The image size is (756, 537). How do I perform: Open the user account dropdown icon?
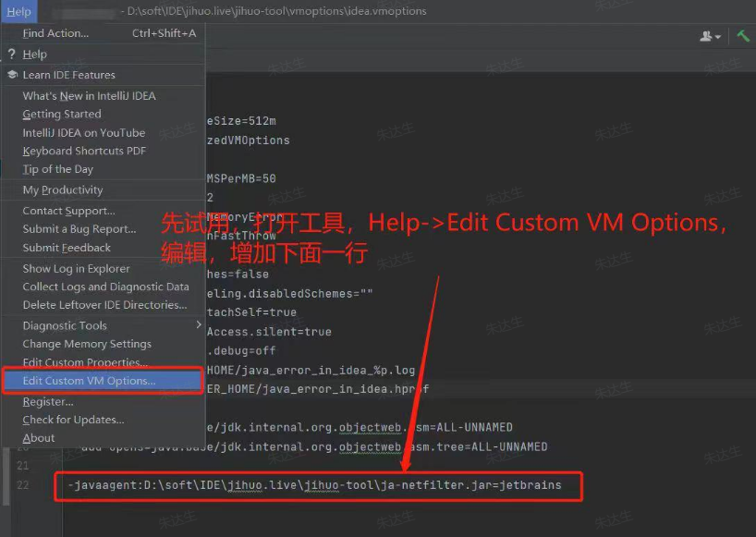click(x=710, y=36)
